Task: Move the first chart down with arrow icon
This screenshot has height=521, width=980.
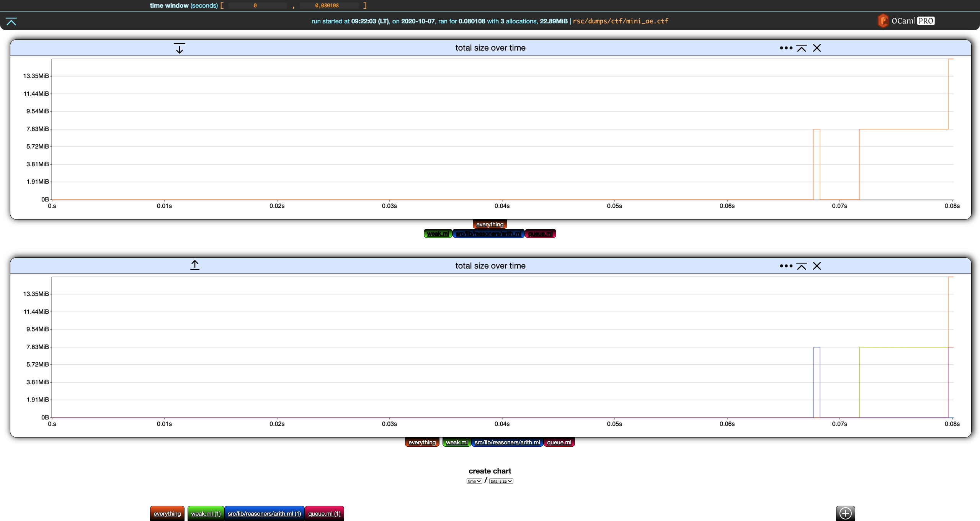Action: coord(180,48)
